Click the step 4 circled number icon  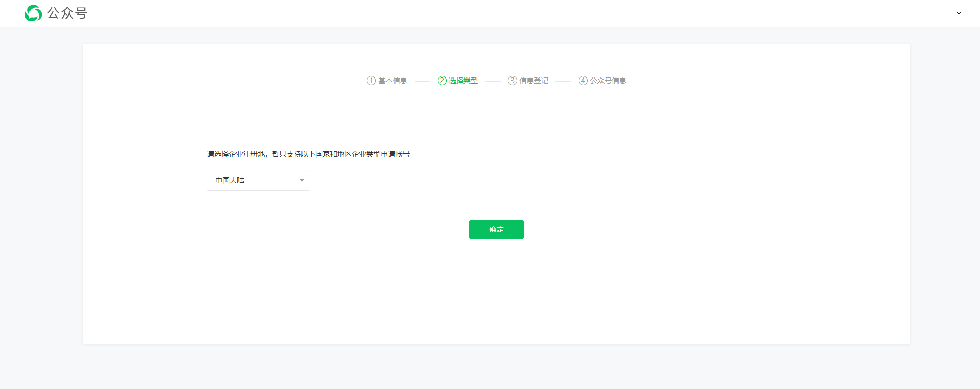tap(583, 81)
